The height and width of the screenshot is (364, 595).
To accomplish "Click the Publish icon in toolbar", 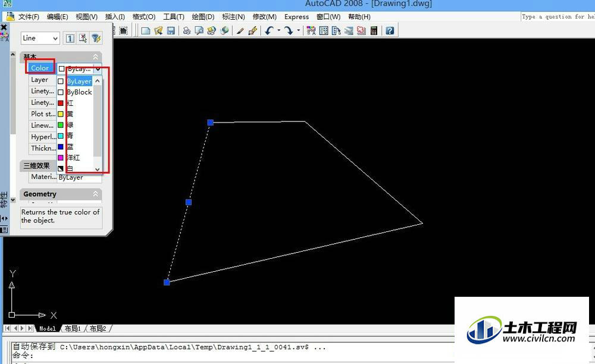I will point(211,31).
